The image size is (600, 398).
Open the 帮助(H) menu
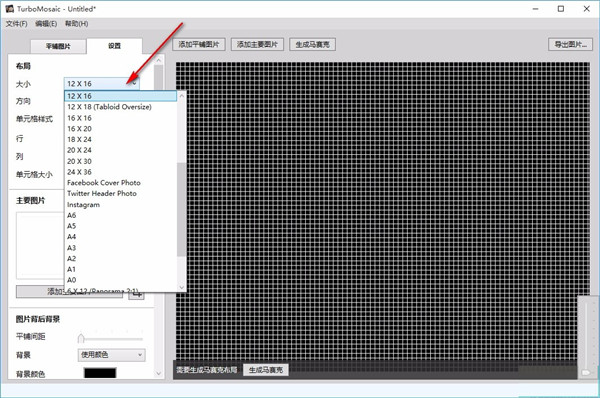(x=77, y=24)
